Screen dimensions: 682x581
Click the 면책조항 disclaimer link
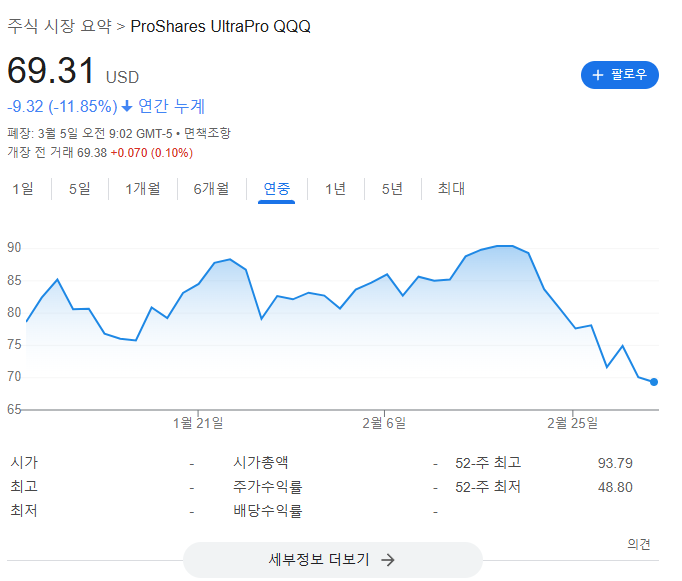click(207, 133)
